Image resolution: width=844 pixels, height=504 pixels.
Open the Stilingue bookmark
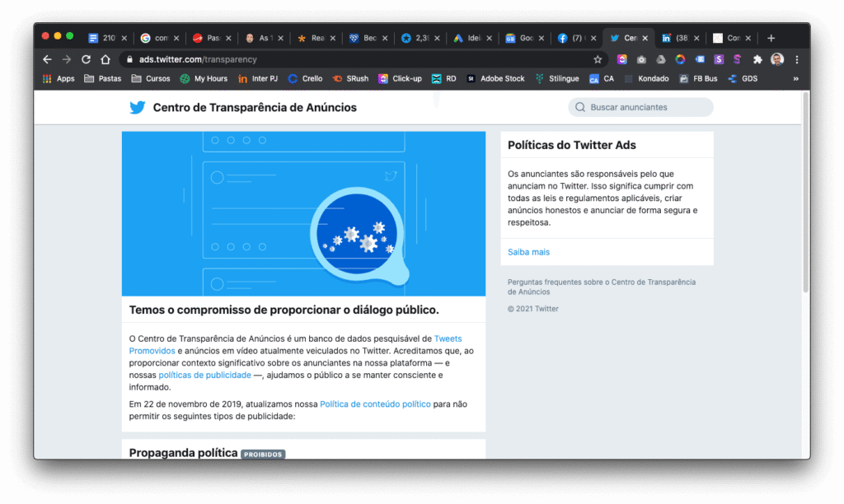coord(557,78)
